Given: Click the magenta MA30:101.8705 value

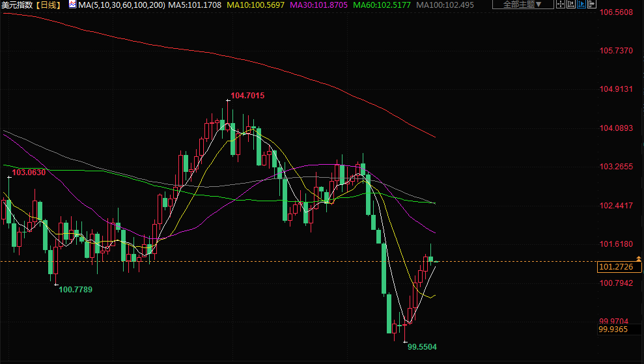Looking at the screenshot, I should pyautogui.click(x=318, y=5).
